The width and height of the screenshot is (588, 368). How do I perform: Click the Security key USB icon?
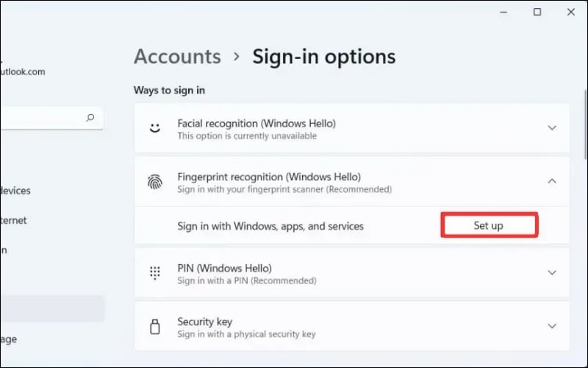[154, 327]
